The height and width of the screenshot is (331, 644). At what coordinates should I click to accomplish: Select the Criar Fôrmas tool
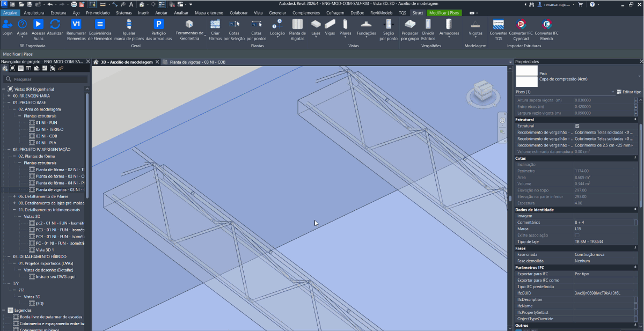coord(215,25)
